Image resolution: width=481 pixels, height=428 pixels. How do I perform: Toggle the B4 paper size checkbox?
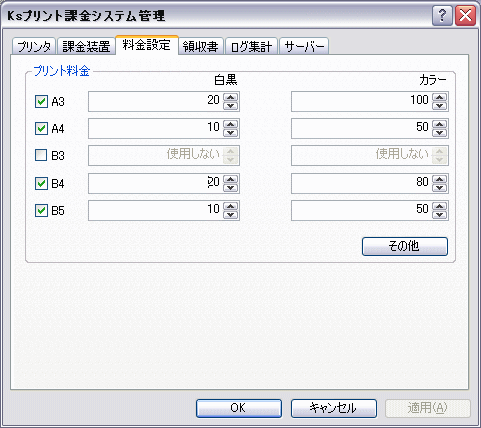coord(41,183)
